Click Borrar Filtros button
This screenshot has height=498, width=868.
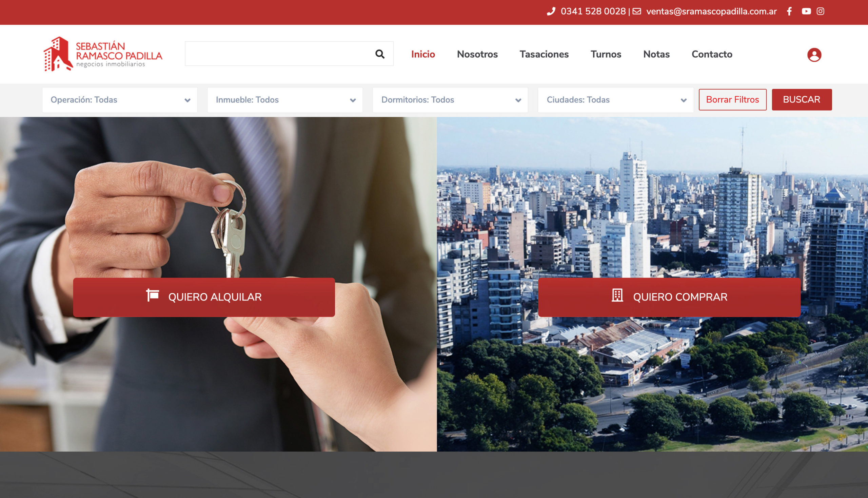(732, 99)
